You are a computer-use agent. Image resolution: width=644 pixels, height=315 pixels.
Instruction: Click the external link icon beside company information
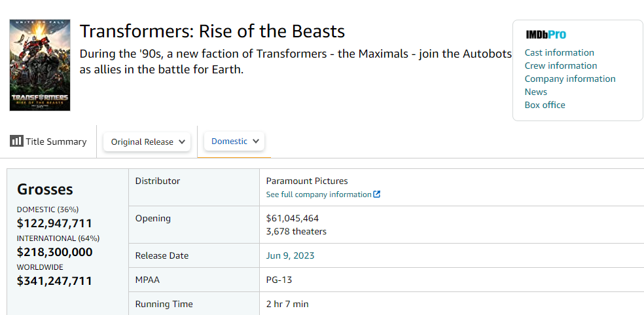tap(376, 195)
